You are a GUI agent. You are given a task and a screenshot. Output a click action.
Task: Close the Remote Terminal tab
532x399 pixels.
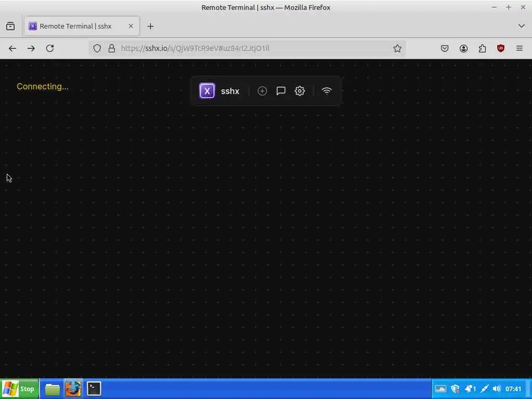pos(130,26)
